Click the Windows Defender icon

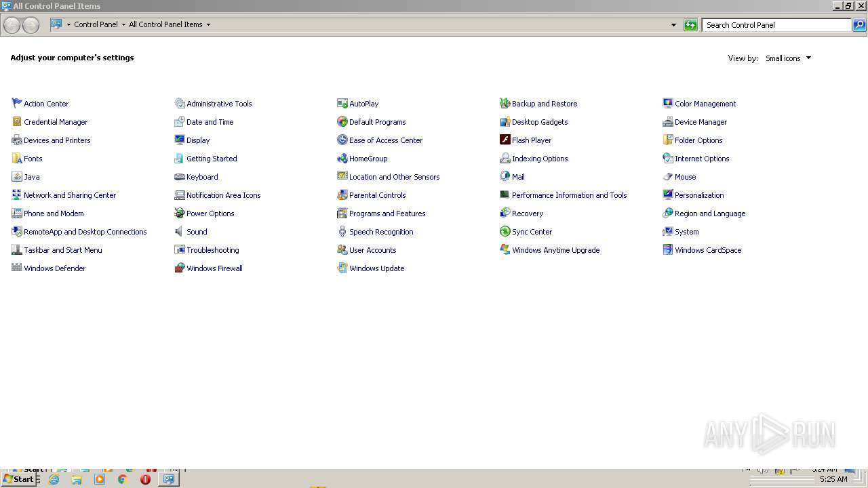17,268
